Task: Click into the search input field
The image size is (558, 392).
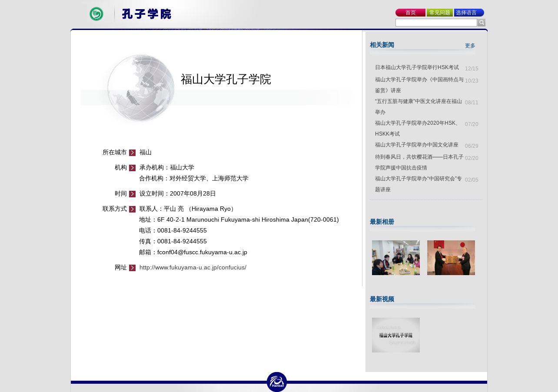Action: [x=436, y=23]
